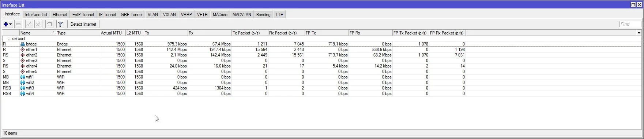Open the Filter funnel tool
644x139 pixels.
[60, 24]
